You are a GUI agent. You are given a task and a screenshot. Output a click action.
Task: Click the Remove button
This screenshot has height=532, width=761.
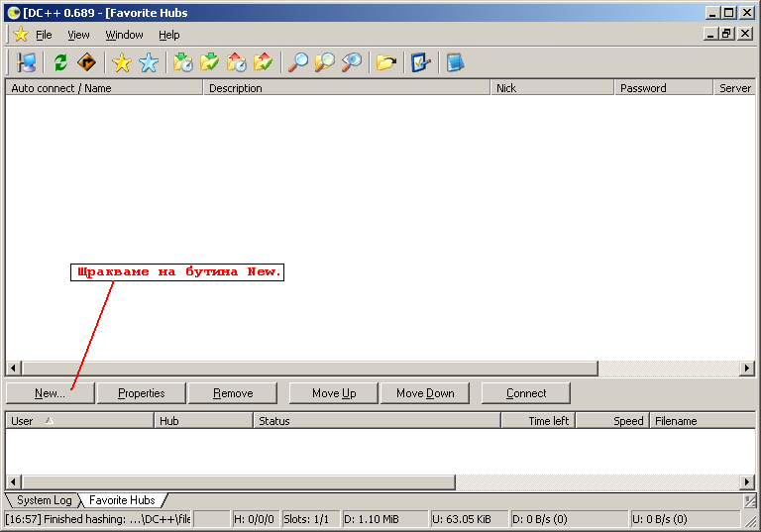[233, 393]
